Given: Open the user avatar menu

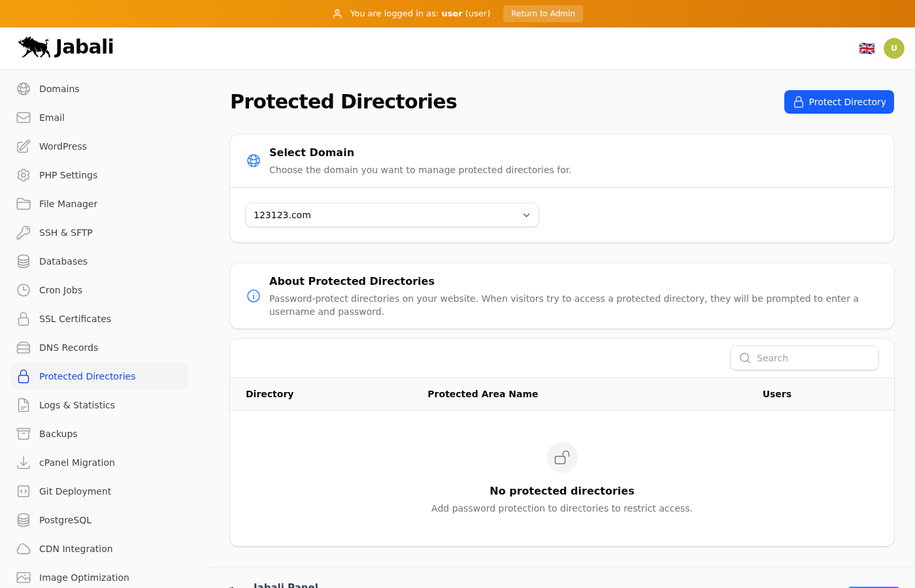Looking at the screenshot, I should [894, 48].
